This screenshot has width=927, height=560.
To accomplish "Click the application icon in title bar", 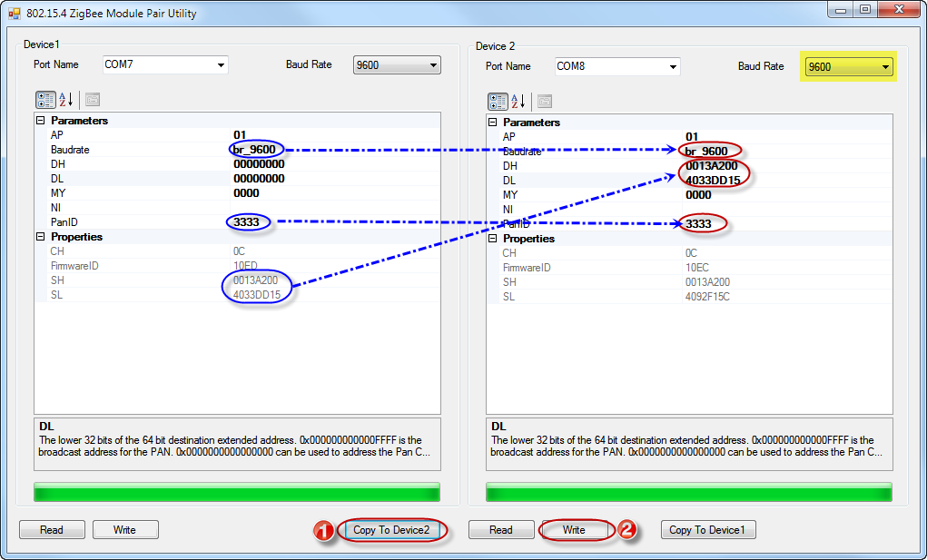I will (x=15, y=13).
